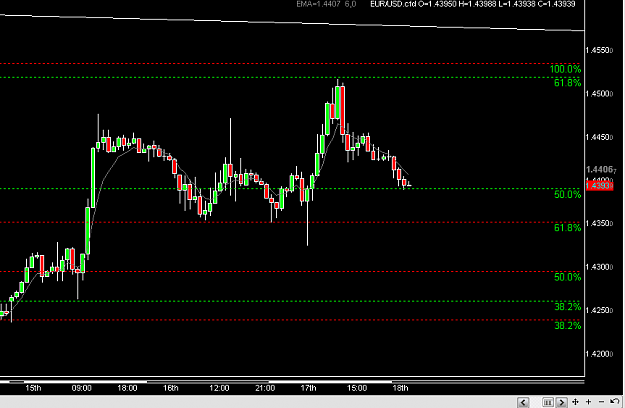The width and height of the screenshot is (625, 408).
Task: Click the 1.4550 price axis label
Action: [599, 51]
